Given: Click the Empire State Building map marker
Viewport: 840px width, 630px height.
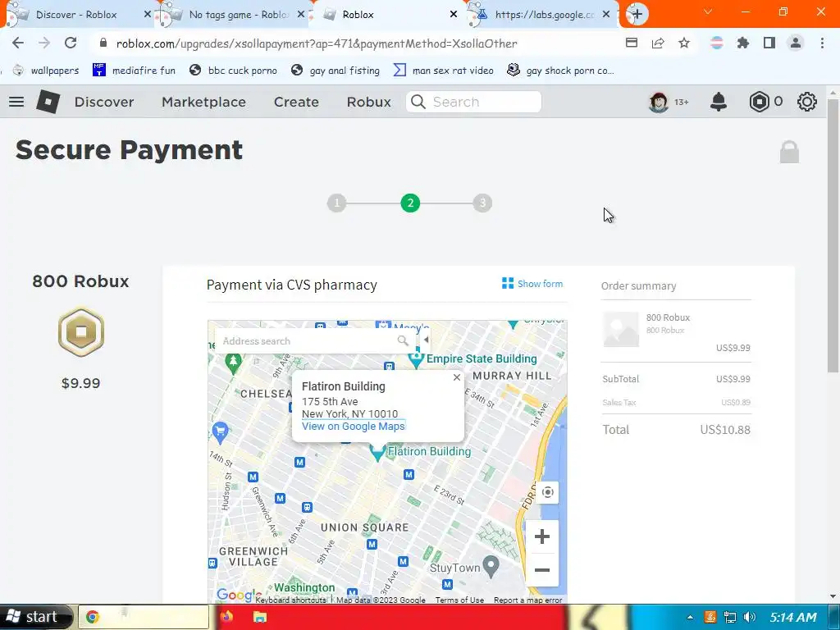Looking at the screenshot, I should [416, 360].
